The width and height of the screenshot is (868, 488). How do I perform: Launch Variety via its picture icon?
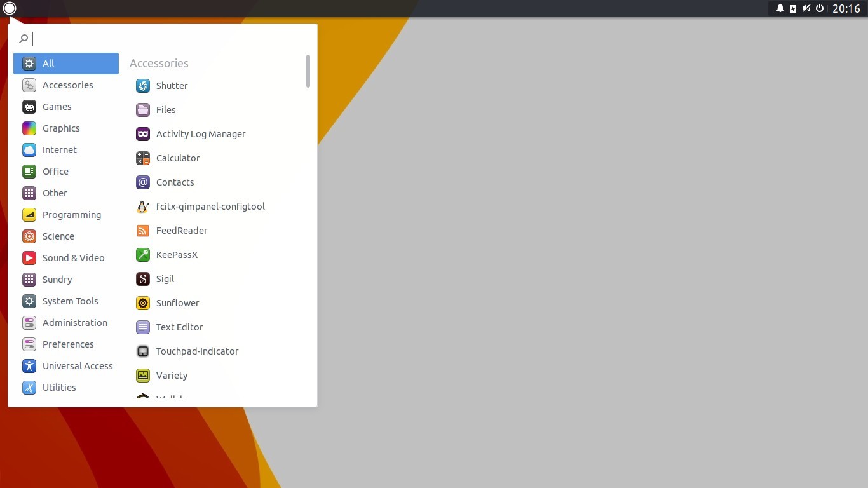pyautogui.click(x=143, y=376)
